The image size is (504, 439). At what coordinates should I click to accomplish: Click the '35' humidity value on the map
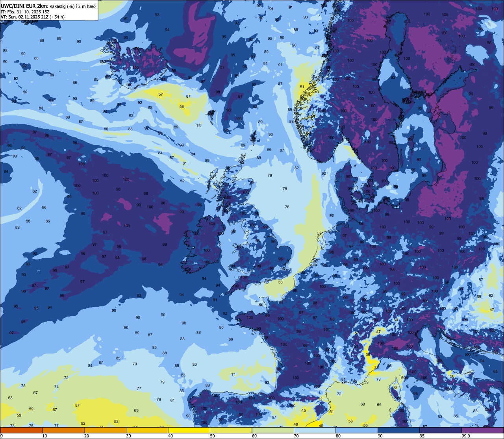(376, 367)
